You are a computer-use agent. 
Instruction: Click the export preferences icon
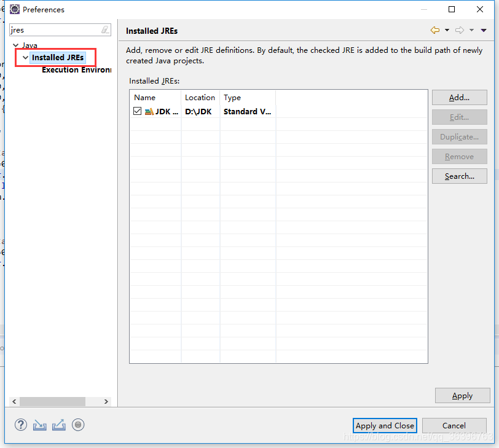pyautogui.click(x=59, y=425)
